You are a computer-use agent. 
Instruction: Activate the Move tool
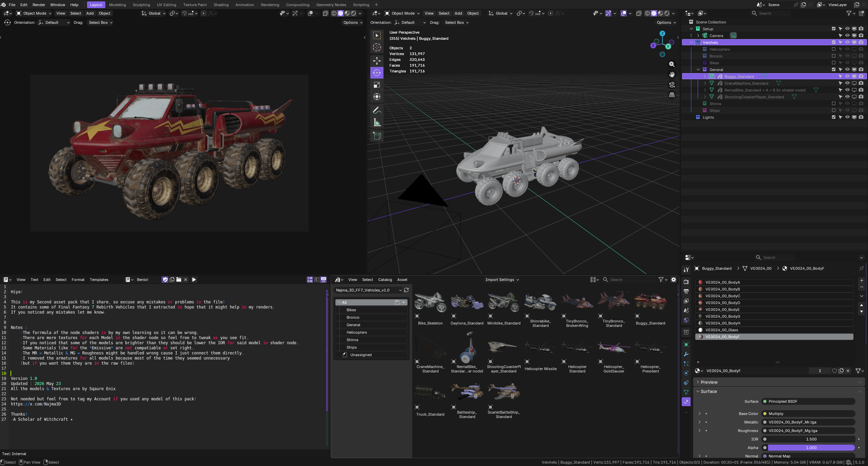pos(377,61)
